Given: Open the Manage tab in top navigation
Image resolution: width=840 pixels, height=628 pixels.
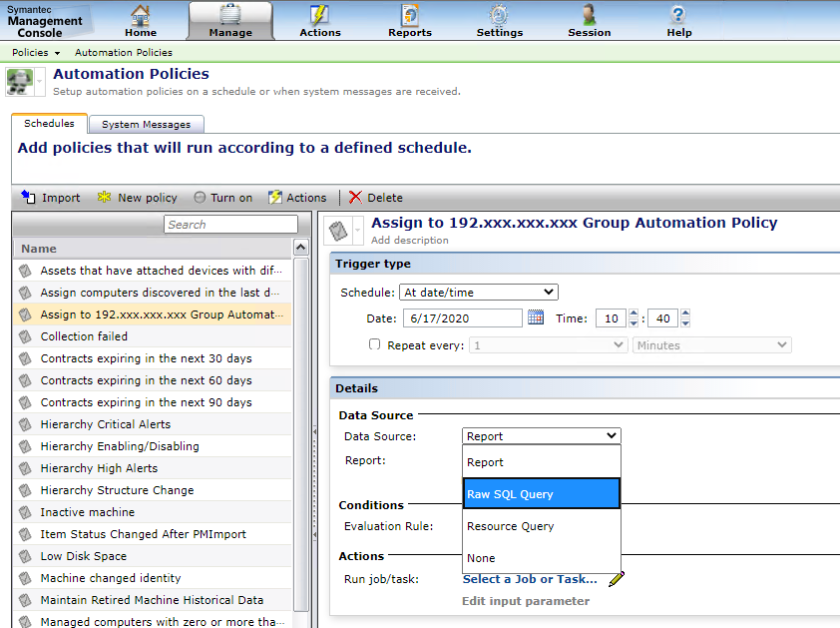Looking at the screenshot, I should [230, 20].
